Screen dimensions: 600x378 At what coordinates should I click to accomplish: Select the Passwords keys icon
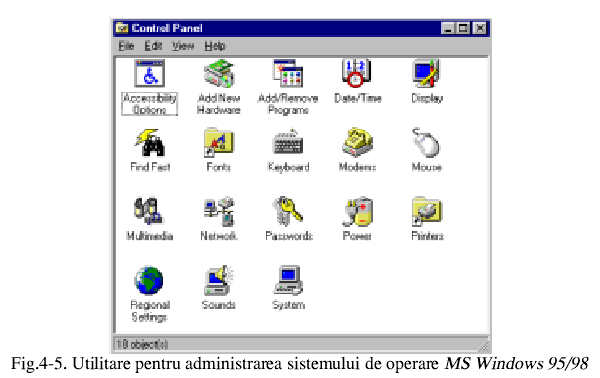(288, 211)
